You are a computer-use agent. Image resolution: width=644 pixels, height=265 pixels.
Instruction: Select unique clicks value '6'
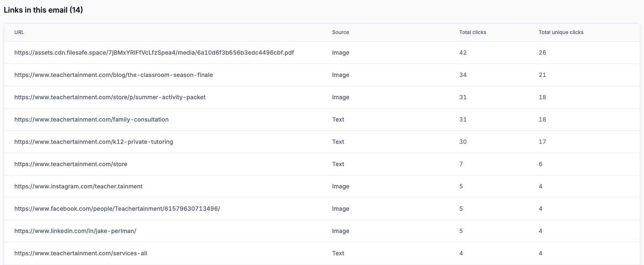tap(540, 164)
